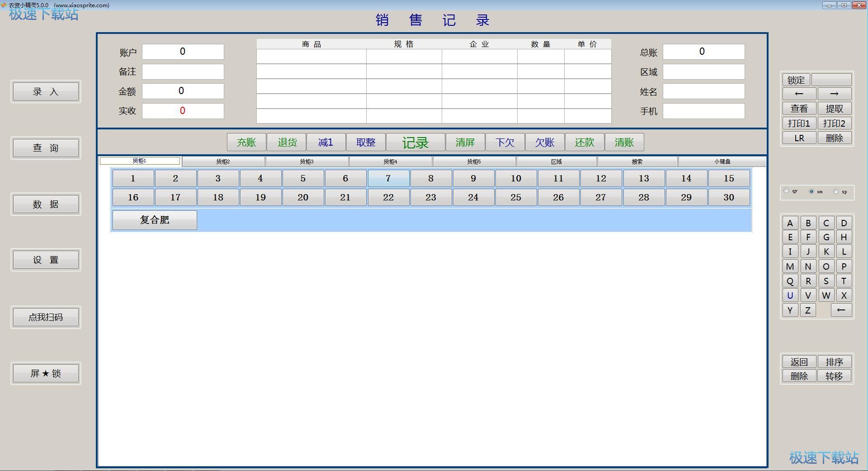
Task: Open the 小键盘 tab
Action: coord(722,162)
